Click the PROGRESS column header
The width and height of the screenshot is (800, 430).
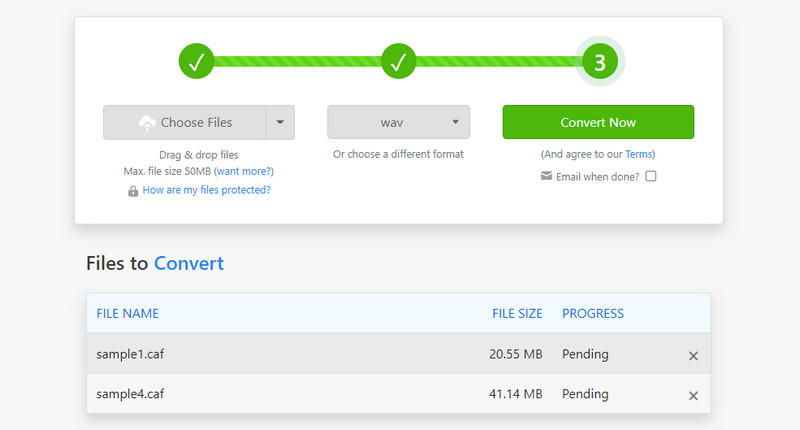(593, 313)
